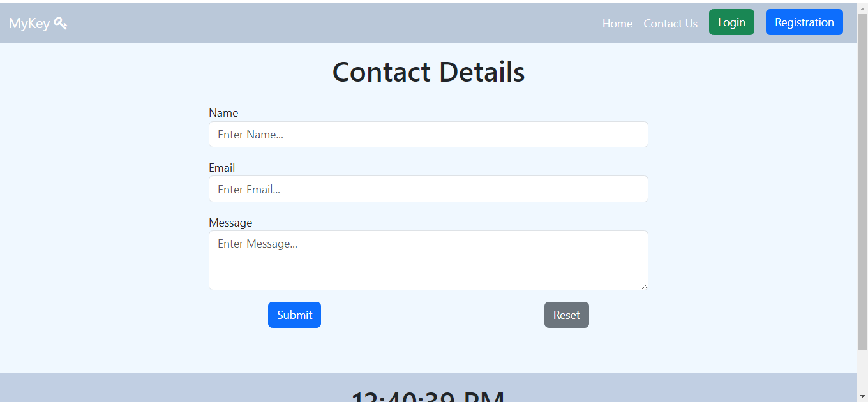868x402 pixels.
Task: Click inside the Name input field
Action: click(428, 135)
